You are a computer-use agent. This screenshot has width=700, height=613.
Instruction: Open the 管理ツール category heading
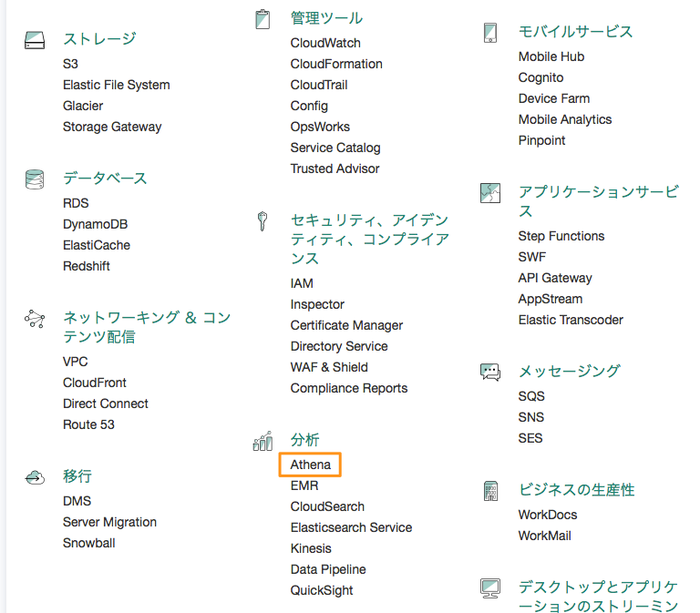(x=326, y=18)
